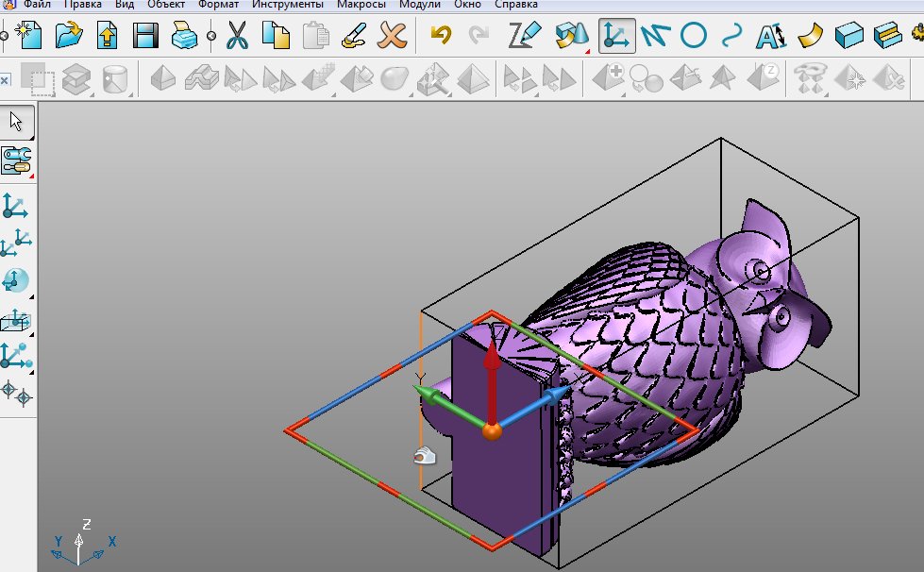Click the selection box marquee icon

[x=38, y=79]
